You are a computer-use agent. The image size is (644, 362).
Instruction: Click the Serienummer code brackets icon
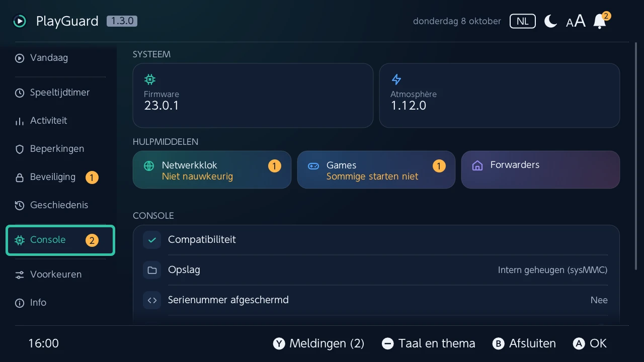(152, 300)
